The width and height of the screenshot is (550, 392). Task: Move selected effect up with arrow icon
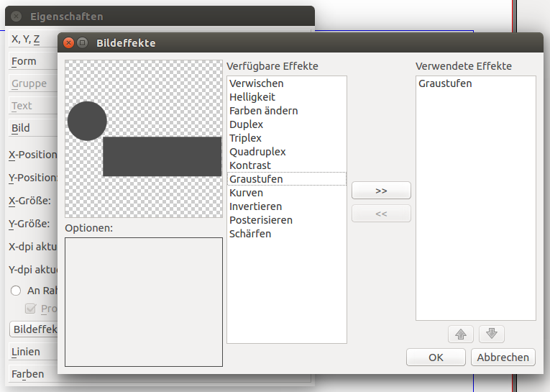(461, 334)
